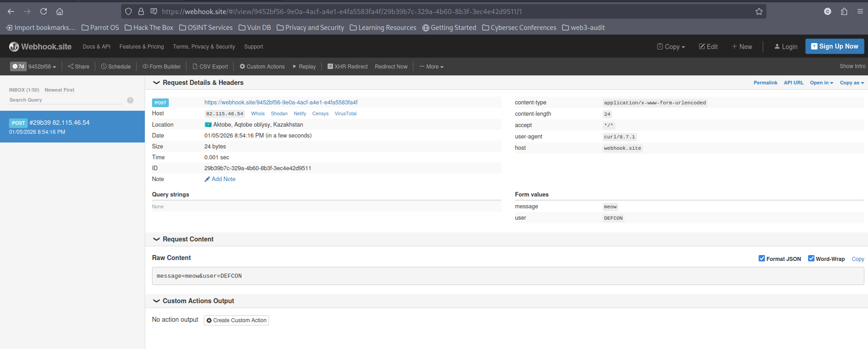Toggle the Format JSON checkbox
This screenshot has height=349, width=868.
tap(762, 259)
